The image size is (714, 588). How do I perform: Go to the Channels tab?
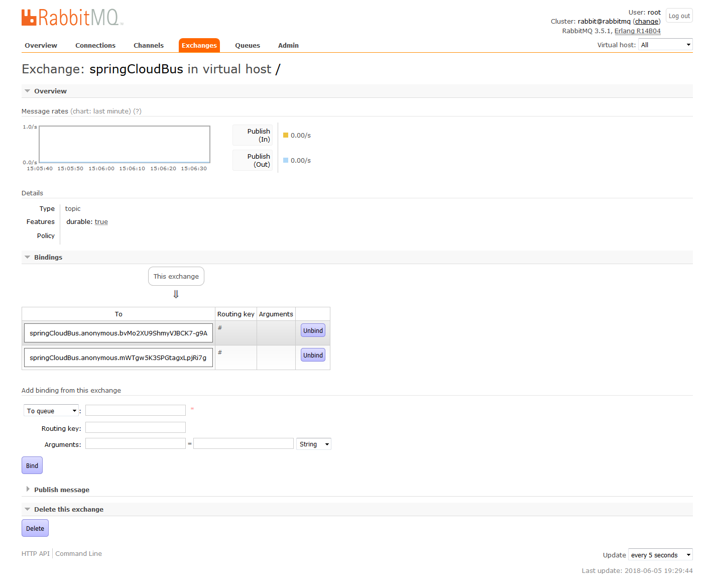[x=149, y=45]
